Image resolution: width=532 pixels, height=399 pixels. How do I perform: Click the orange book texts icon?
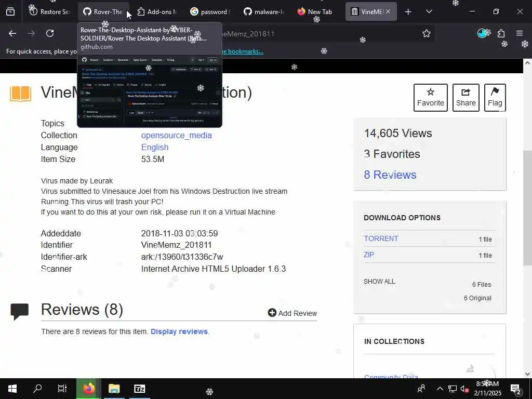21,94
